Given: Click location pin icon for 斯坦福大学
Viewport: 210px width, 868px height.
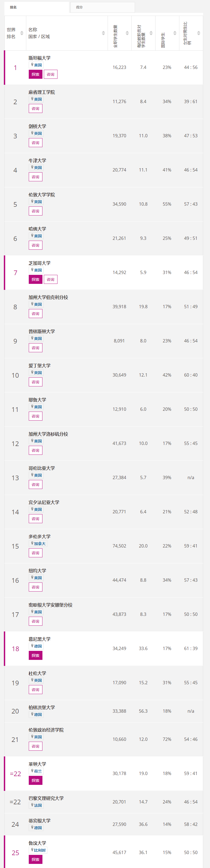Looking at the screenshot, I should coord(32,65).
